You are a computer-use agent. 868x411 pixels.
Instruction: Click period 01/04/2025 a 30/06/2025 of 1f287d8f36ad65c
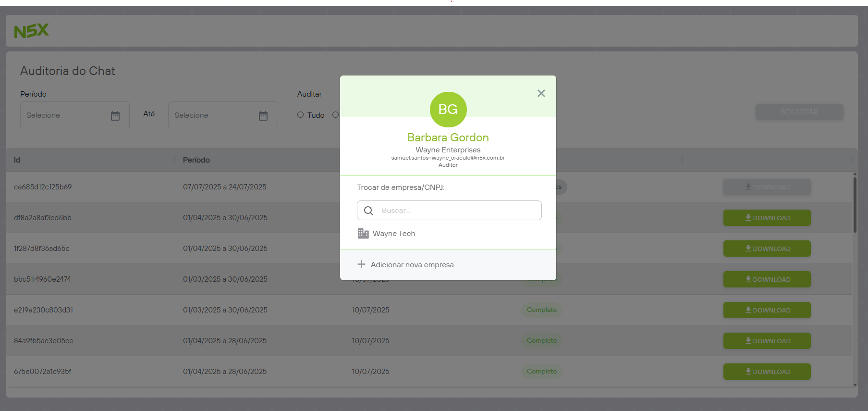click(225, 249)
